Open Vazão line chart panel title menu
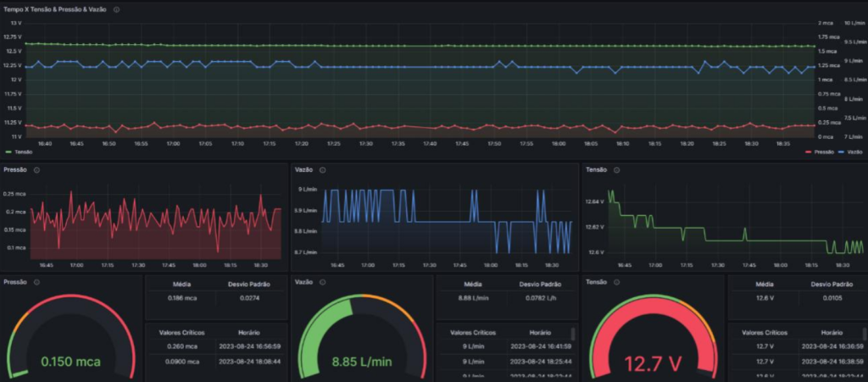 pyautogui.click(x=303, y=169)
